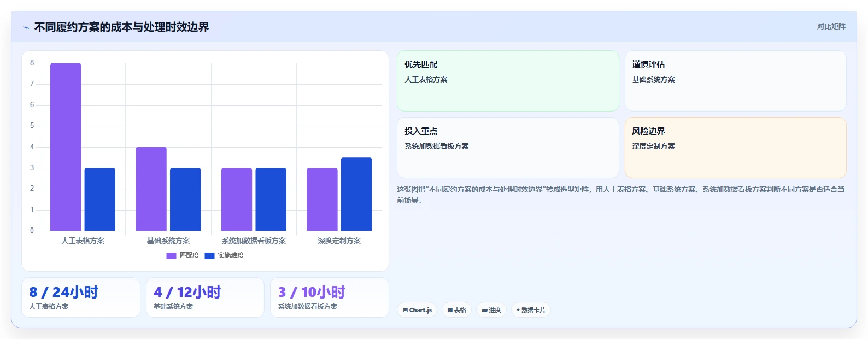The image size is (868, 339).
Task: Click the header icon beside the panel title
Action: click(x=26, y=27)
